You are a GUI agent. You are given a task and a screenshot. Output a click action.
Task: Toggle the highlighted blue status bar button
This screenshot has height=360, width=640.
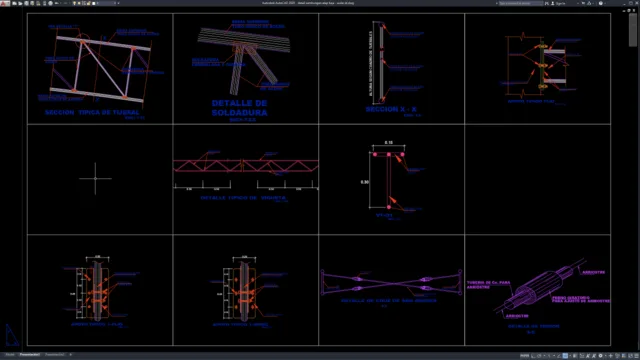coord(565,356)
